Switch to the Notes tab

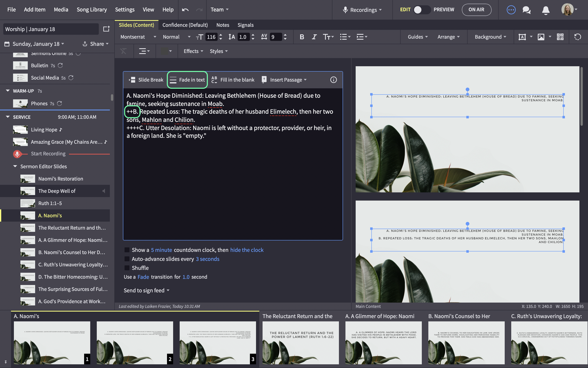[x=223, y=25]
